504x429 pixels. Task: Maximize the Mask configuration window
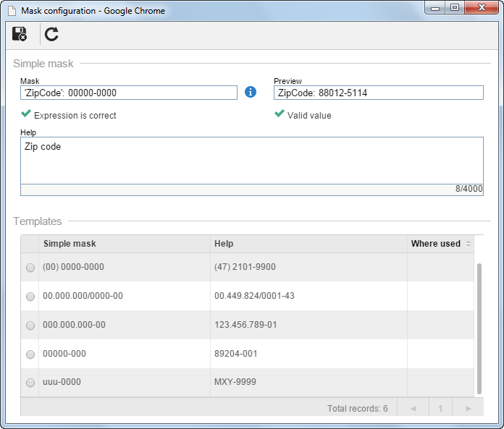[455, 8]
